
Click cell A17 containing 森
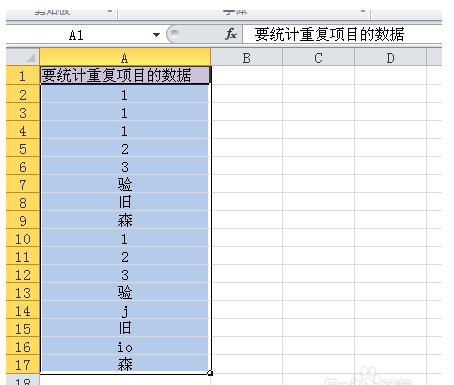click(x=125, y=364)
